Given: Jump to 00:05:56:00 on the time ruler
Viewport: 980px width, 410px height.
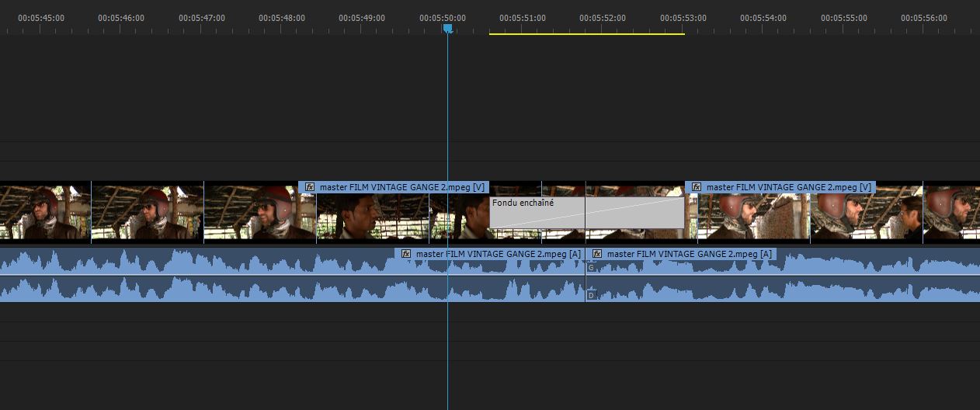Looking at the screenshot, I should (x=924, y=18).
